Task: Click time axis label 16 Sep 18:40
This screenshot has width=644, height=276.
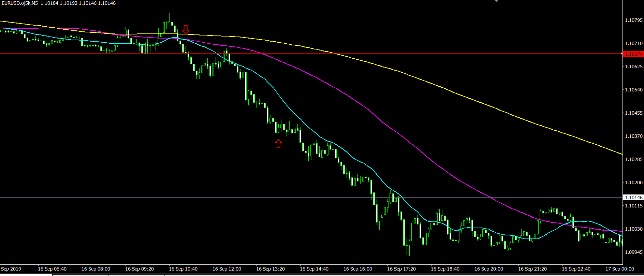Action: pyautogui.click(x=445, y=269)
